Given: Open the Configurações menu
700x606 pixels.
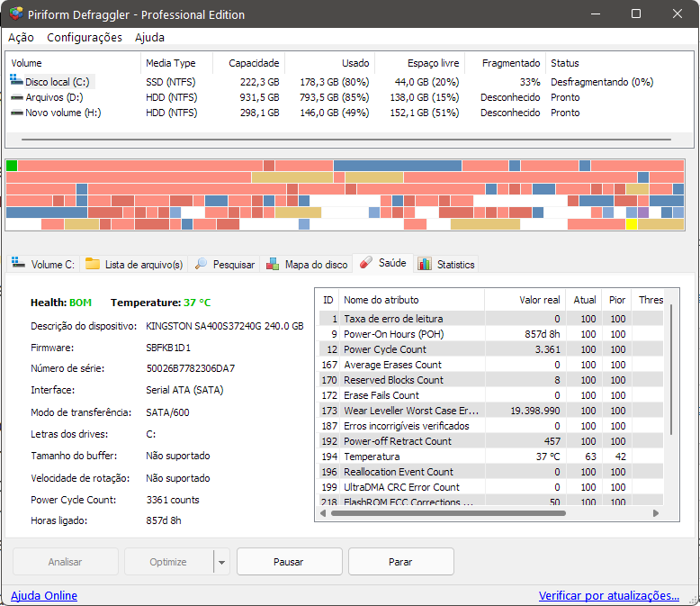Looking at the screenshot, I should coord(85,38).
